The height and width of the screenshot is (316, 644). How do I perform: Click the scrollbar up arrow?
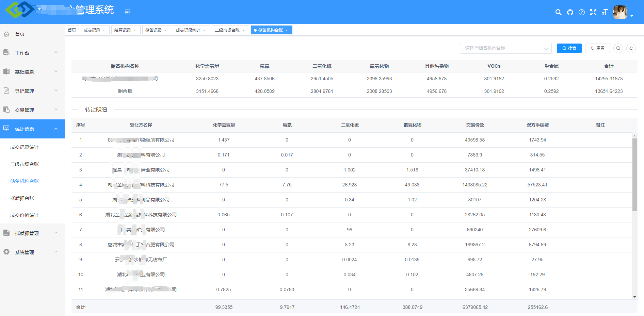click(x=634, y=136)
